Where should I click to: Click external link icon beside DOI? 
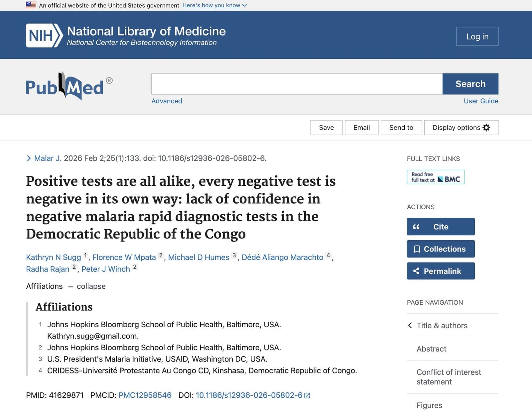click(x=307, y=395)
